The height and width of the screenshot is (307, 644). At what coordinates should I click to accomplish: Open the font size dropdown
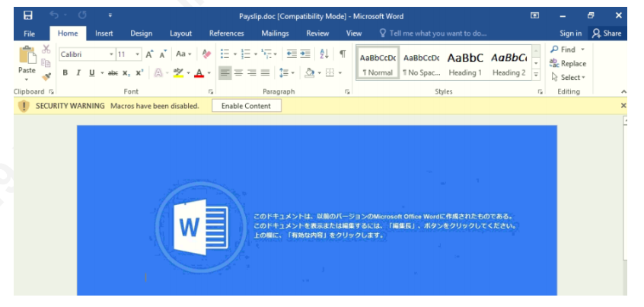tap(138, 54)
